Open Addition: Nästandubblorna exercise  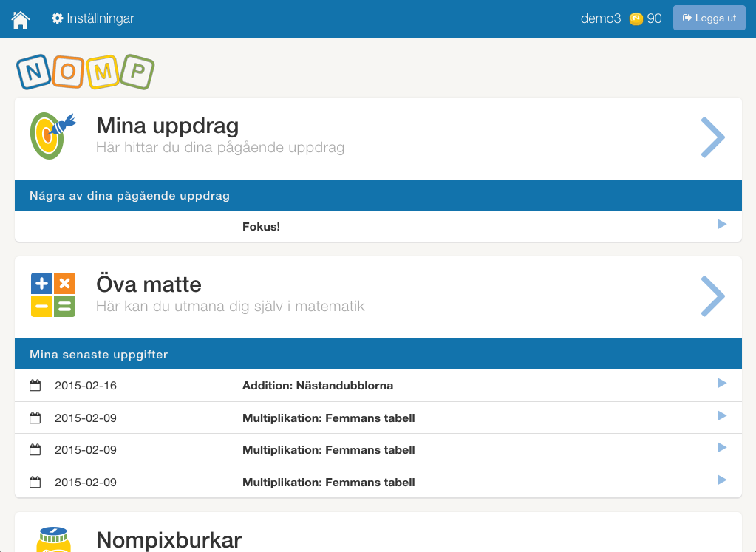318,386
